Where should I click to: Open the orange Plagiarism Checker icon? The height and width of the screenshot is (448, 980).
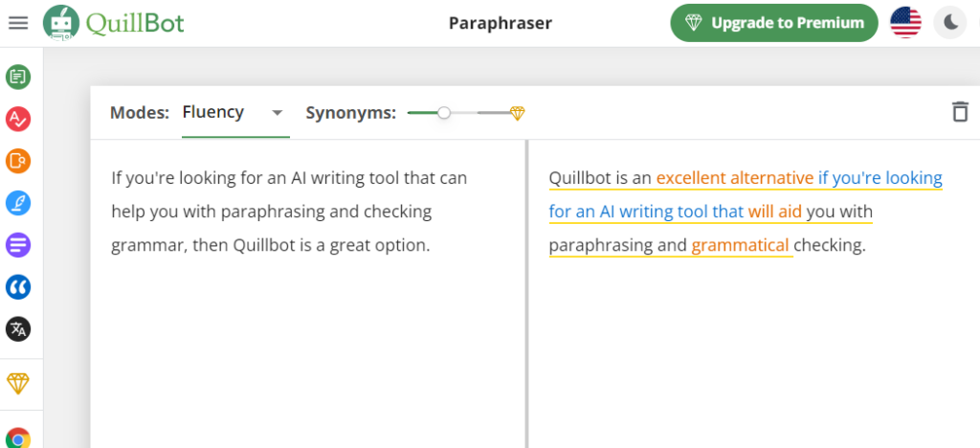(x=18, y=161)
